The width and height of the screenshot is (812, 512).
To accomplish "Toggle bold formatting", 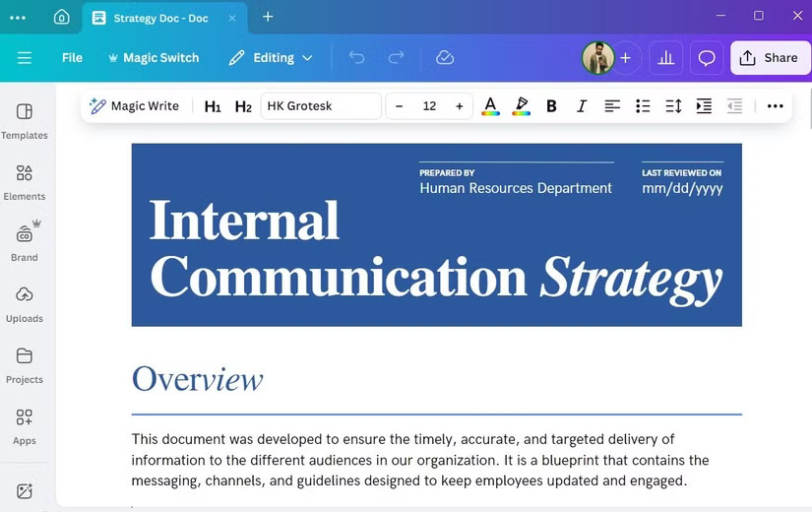I will 551,106.
